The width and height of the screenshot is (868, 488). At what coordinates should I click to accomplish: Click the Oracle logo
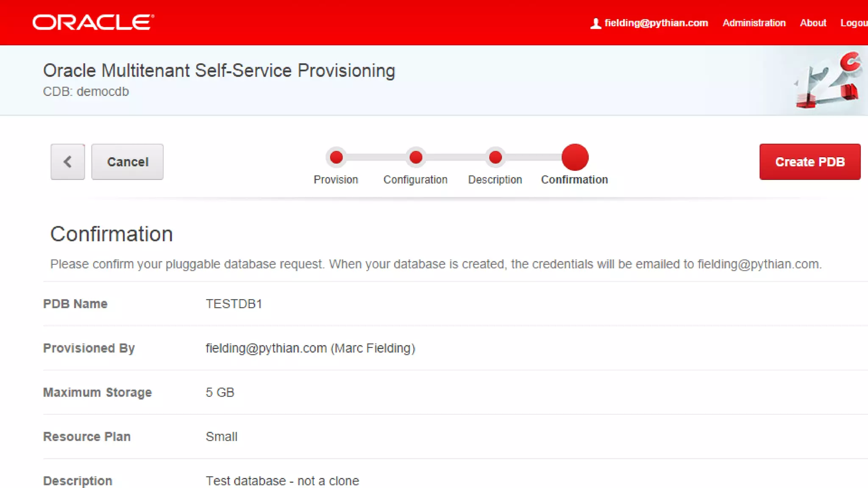pos(93,22)
